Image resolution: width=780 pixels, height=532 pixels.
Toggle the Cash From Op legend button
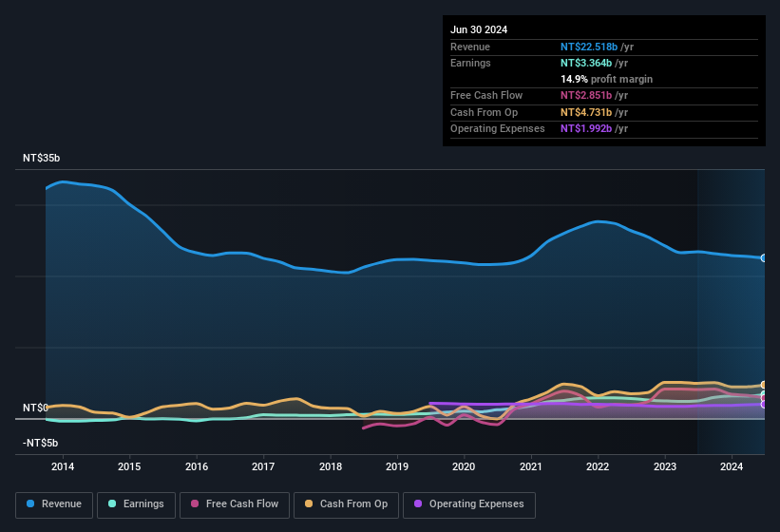point(346,504)
